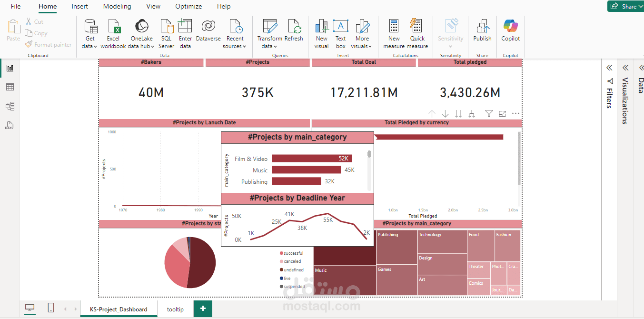
Task: Open Focus mode for the visual
Action: (x=502, y=113)
